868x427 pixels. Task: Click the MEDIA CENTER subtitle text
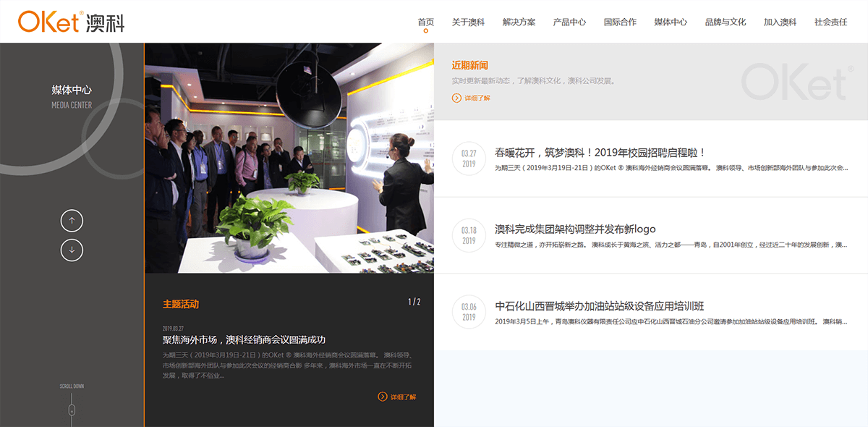pos(72,105)
